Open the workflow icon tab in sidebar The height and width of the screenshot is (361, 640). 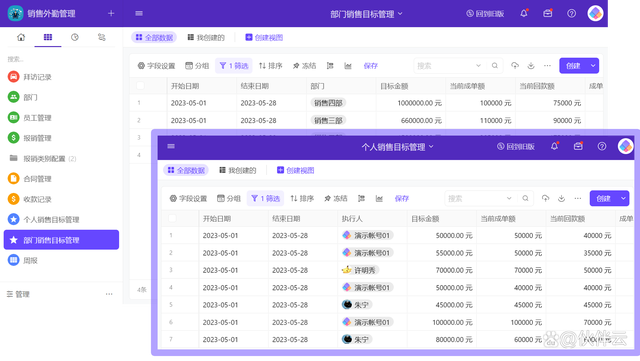[102, 37]
